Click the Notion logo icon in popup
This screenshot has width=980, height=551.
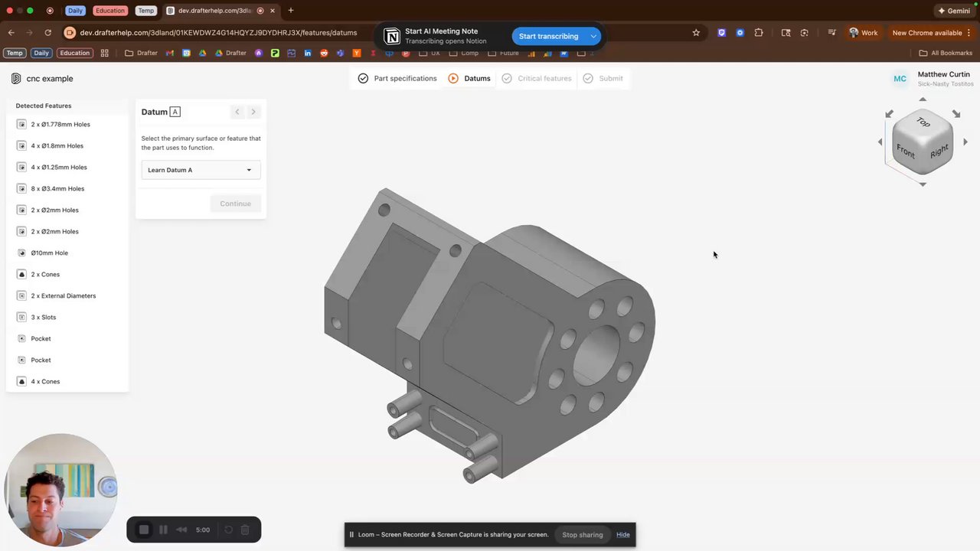391,37
